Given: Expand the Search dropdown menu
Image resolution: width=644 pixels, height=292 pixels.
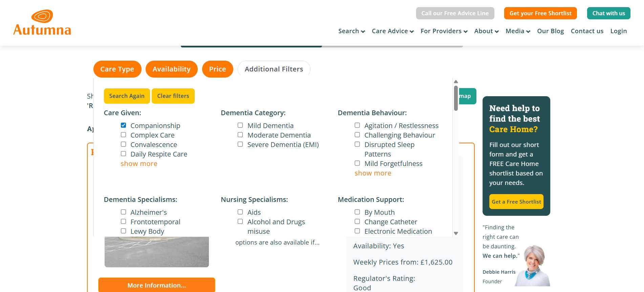Looking at the screenshot, I should [x=351, y=31].
